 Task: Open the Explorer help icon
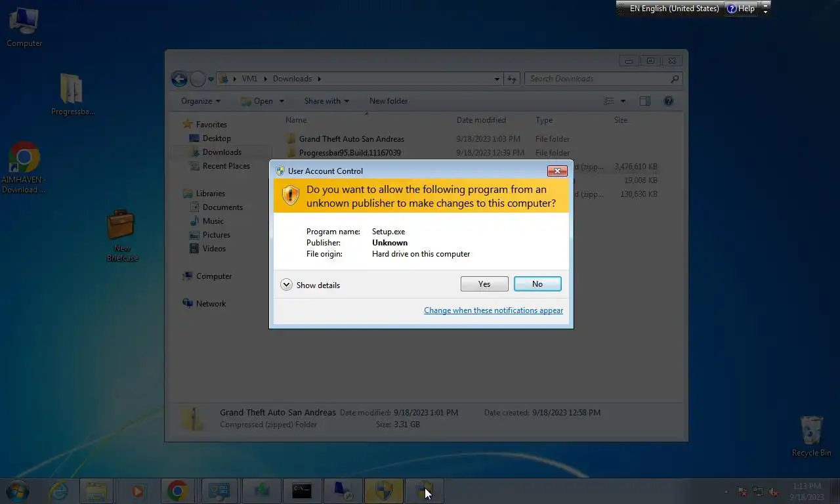[669, 101]
